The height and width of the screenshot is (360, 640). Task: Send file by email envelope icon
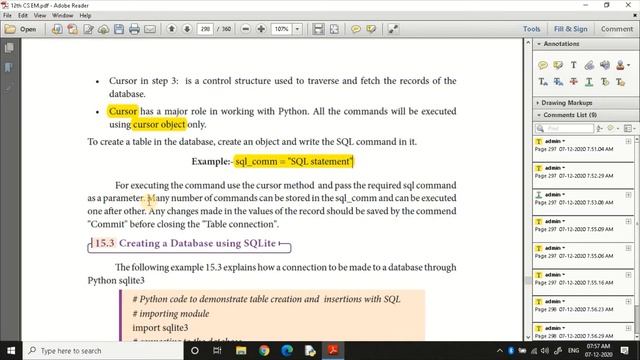tap(150, 29)
